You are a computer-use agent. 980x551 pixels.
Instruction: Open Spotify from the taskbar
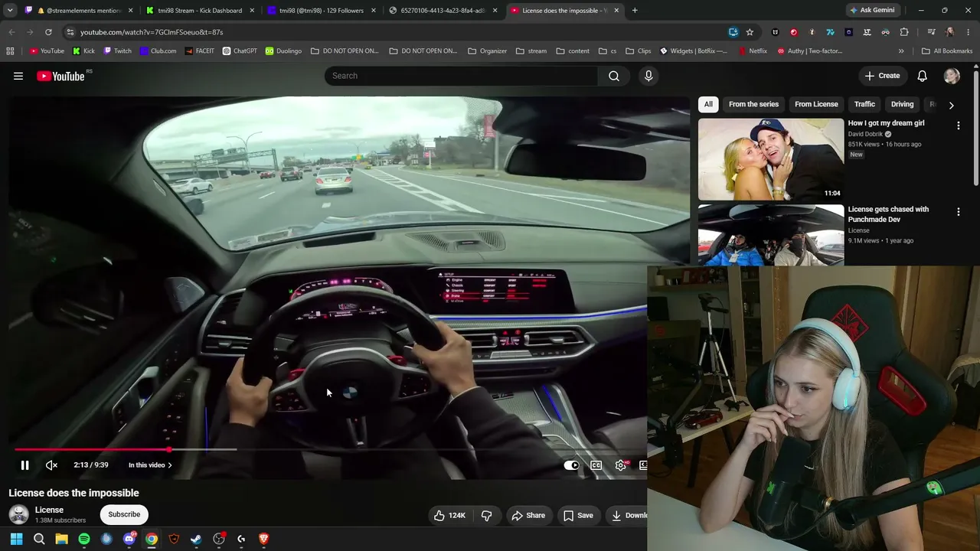[84, 539]
